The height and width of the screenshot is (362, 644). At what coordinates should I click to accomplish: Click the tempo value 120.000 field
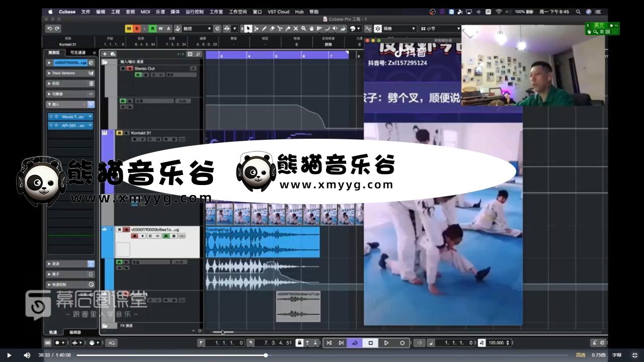pyautogui.click(x=496, y=343)
